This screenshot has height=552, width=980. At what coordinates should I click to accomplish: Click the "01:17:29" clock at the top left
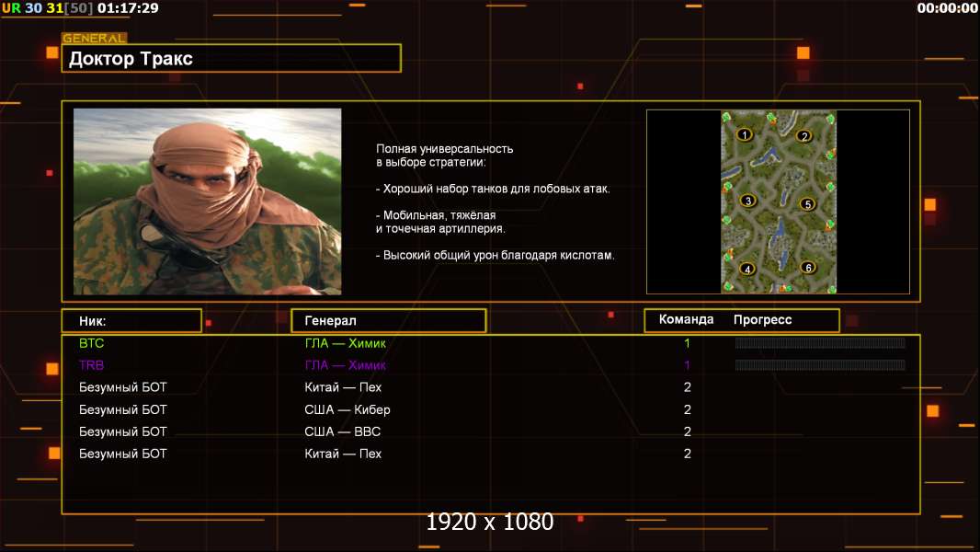[128, 8]
